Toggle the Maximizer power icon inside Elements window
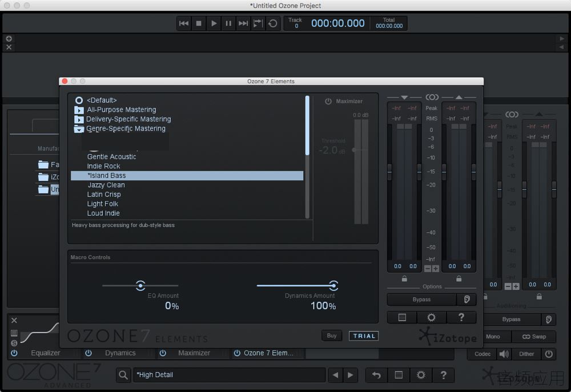 [328, 101]
